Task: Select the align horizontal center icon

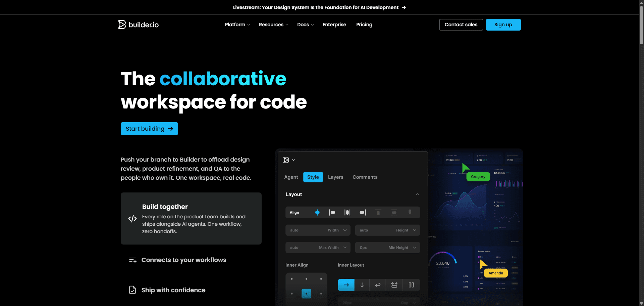Action: pyautogui.click(x=347, y=212)
